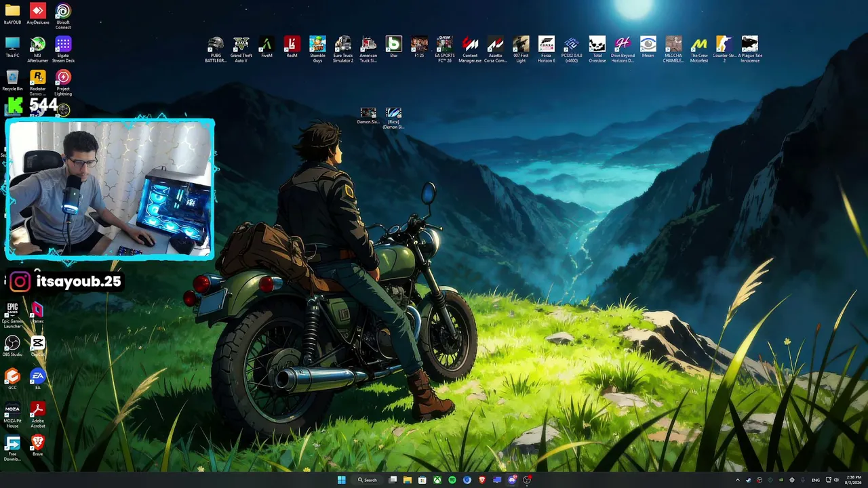868x488 pixels.
Task: Select American Truck Simulator shortcut
Action: [368, 49]
